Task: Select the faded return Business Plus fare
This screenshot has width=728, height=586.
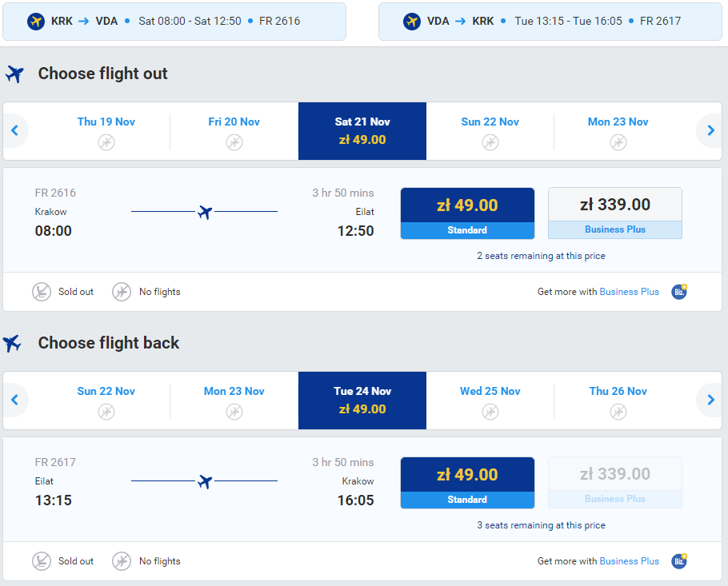Action: click(614, 482)
